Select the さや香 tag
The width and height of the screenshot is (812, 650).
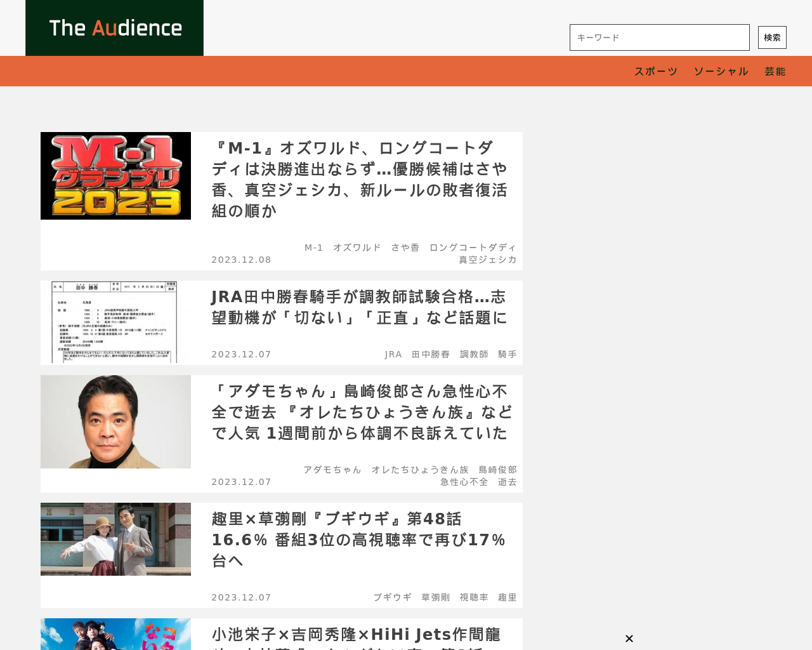pos(405,248)
